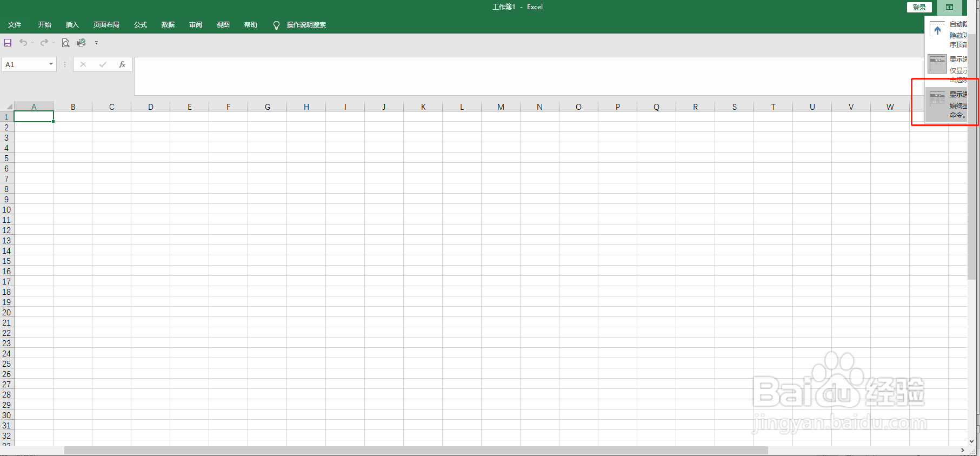Click the Insert Function fx icon
The height and width of the screenshot is (456, 980).
click(122, 64)
